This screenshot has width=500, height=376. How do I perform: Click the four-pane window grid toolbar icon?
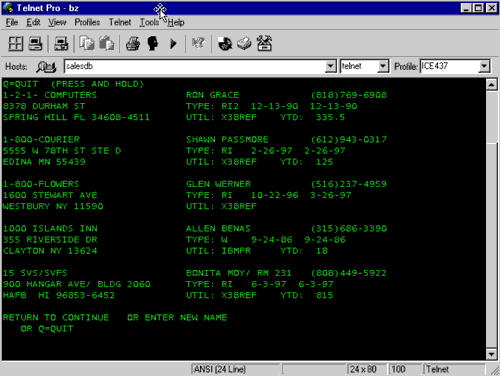(x=15, y=44)
